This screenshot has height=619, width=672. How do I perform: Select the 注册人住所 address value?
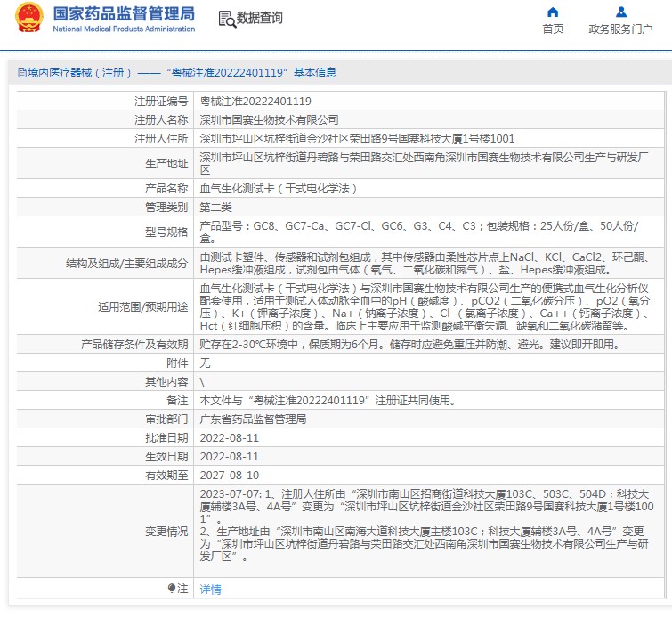click(x=357, y=139)
